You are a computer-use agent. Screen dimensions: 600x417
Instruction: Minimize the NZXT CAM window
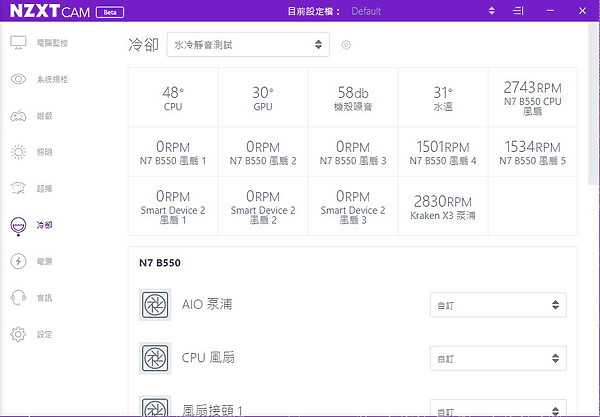tap(550, 11)
